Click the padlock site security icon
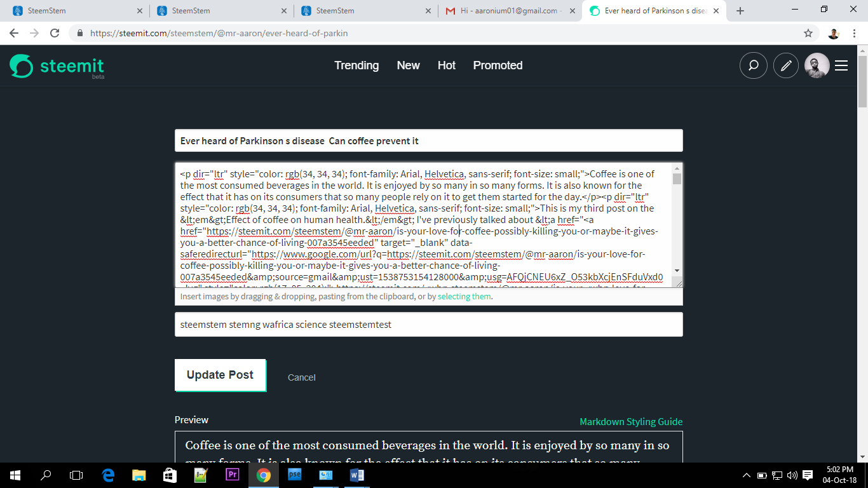Image resolution: width=868 pixels, height=488 pixels. pyautogui.click(x=80, y=33)
